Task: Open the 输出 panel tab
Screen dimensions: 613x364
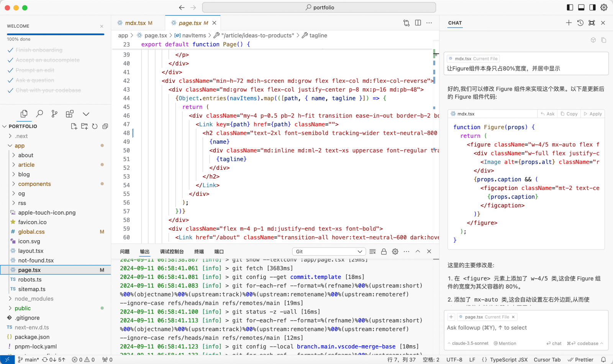Action: pyautogui.click(x=145, y=252)
